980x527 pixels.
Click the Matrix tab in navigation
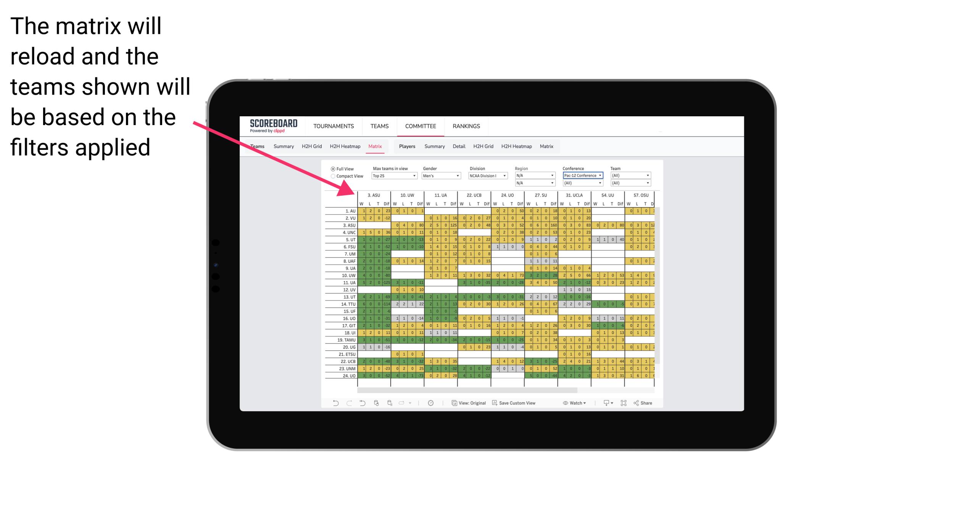tap(375, 146)
